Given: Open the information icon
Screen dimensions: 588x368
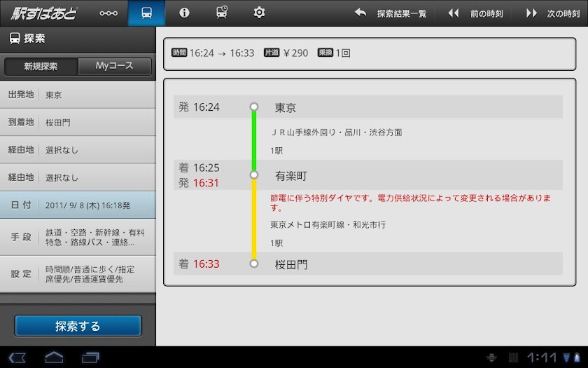Looking at the screenshot, I should tap(184, 13).
